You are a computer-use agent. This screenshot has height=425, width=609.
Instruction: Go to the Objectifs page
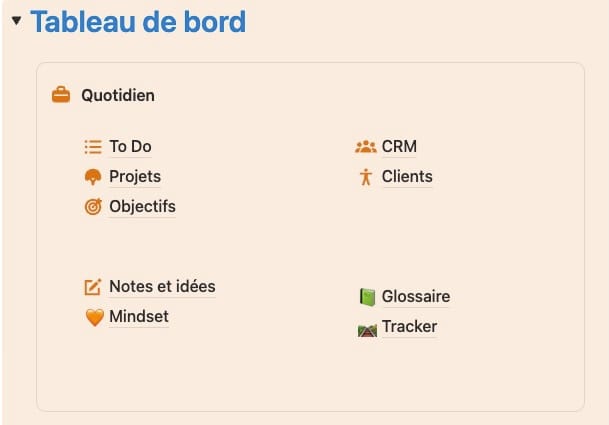tap(142, 207)
